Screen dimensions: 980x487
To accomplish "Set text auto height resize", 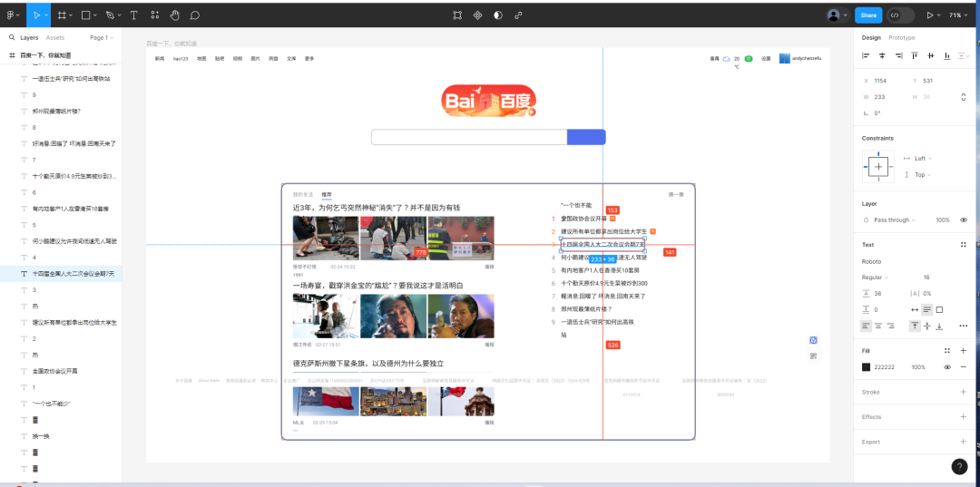I will pos(927,309).
